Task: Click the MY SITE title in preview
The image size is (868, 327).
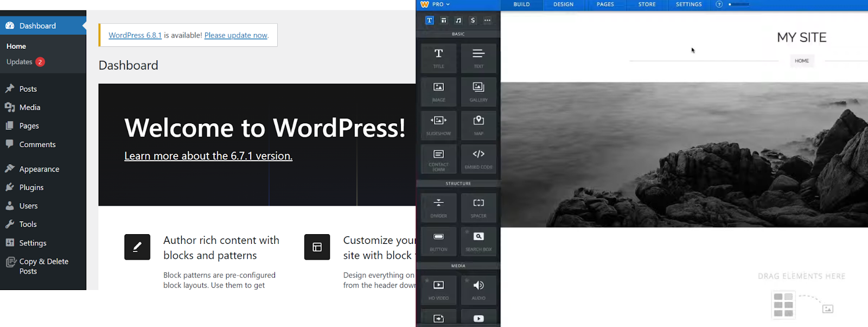Action: point(802,37)
